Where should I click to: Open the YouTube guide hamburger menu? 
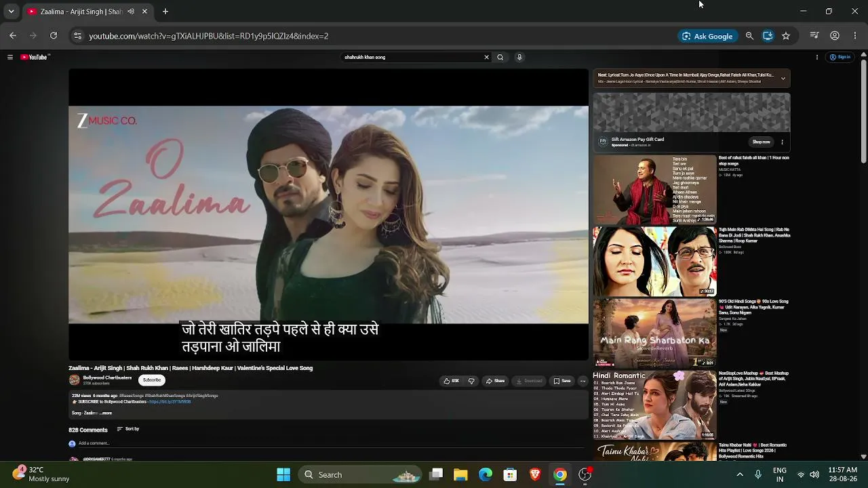pos(10,58)
